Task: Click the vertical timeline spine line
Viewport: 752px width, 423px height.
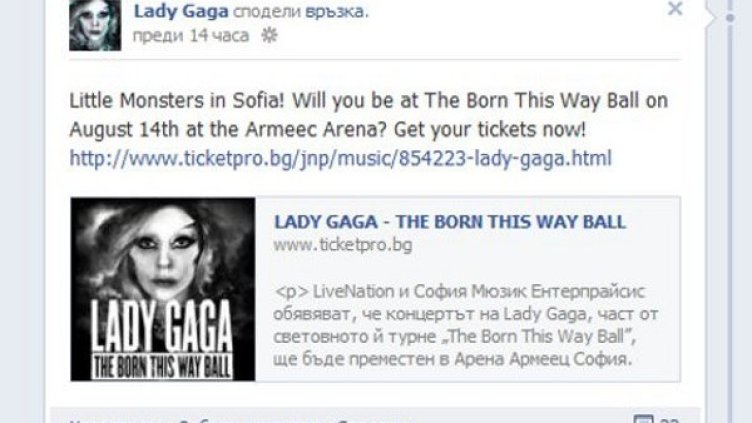Action: (x=730, y=216)
